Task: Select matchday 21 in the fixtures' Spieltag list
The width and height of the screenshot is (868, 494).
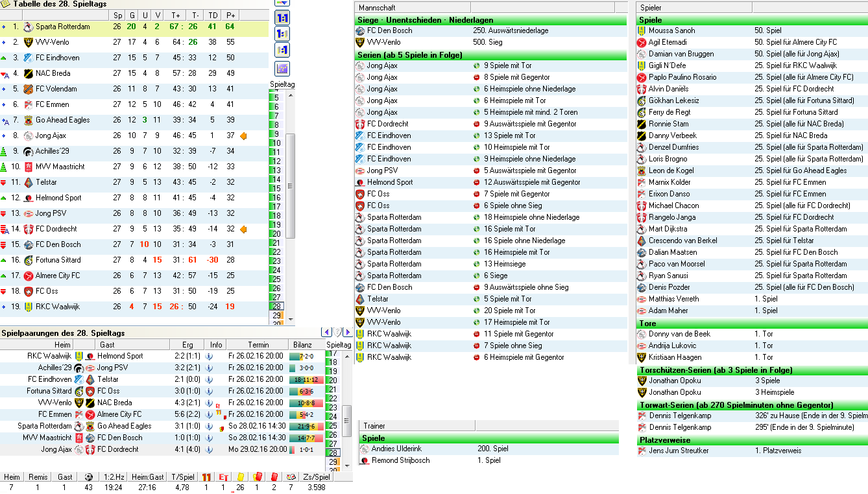Action: pyautogui.click(x=333, y=390)
